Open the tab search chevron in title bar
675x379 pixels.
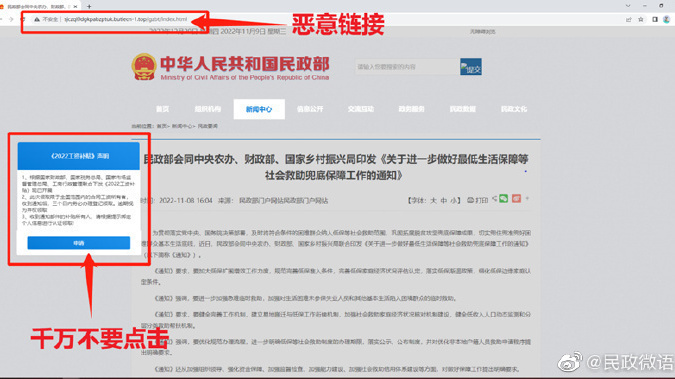[628, 6]
